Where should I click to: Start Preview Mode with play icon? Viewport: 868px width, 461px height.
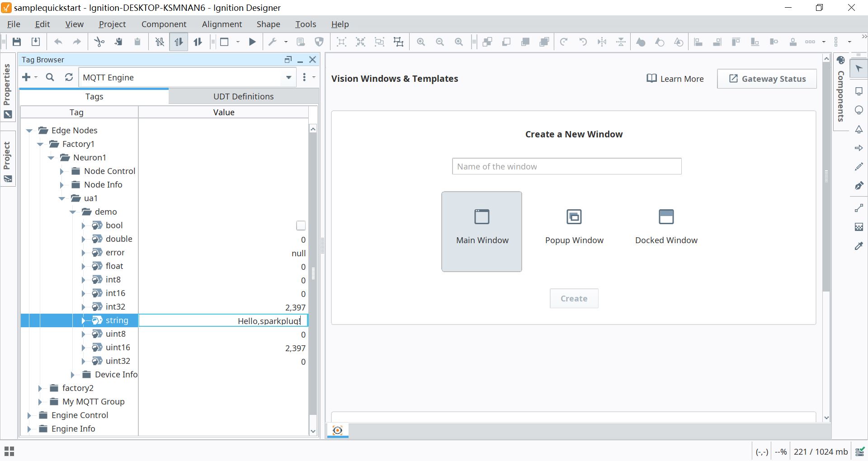point(252,42)
